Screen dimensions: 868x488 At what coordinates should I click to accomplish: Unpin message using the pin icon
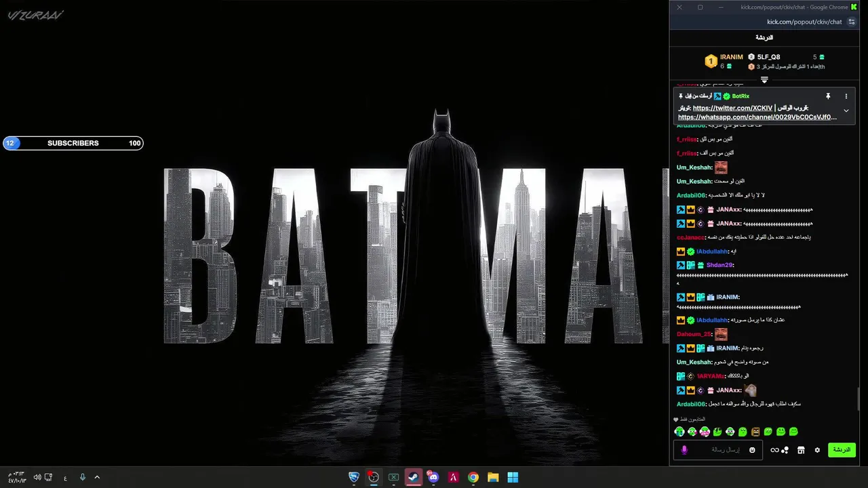click(828, 96)
